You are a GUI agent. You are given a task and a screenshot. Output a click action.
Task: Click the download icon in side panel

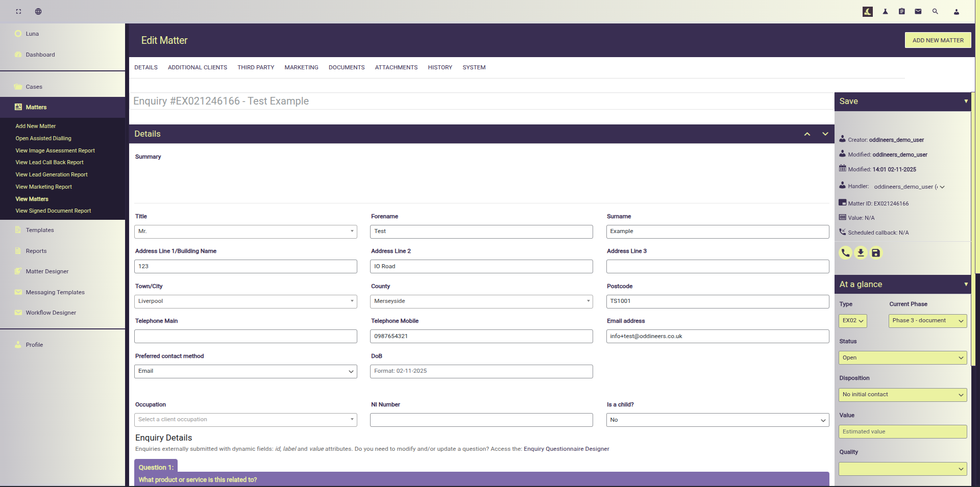(861, 253)
